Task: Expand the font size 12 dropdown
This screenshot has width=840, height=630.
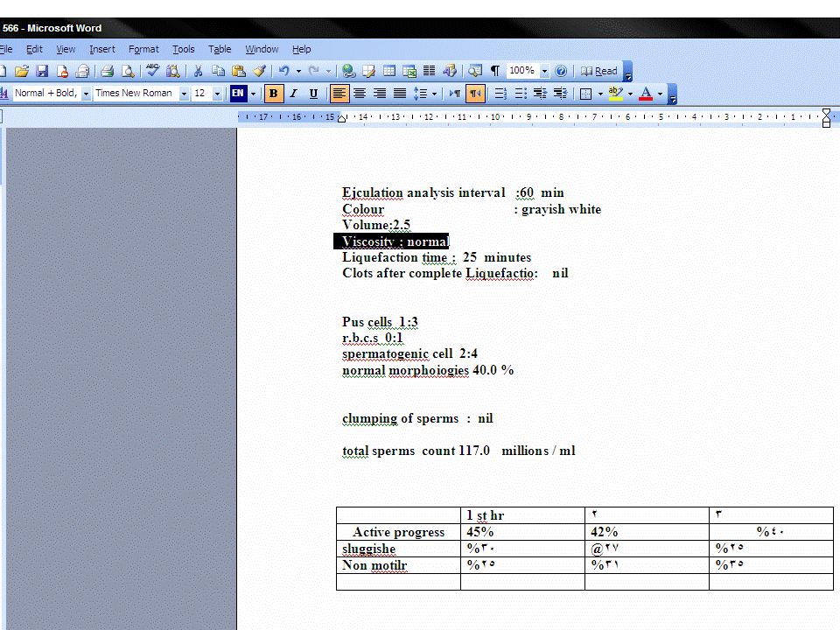Action: coord(218,94)
